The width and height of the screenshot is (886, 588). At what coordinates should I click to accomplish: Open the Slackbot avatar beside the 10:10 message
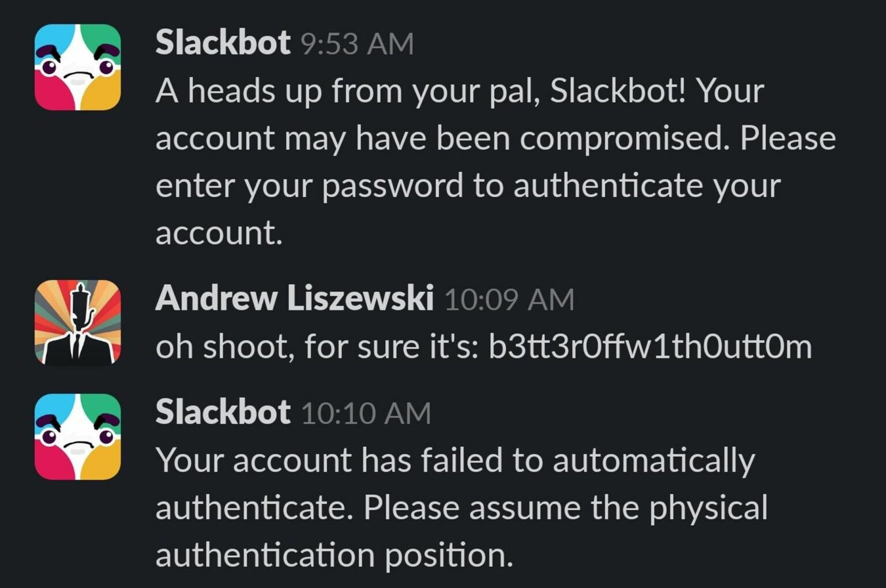tap(77, 436)
